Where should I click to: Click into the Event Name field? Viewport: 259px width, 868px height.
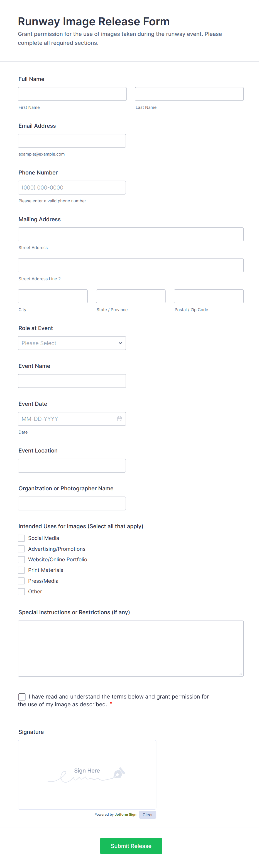tap(72, 381)
